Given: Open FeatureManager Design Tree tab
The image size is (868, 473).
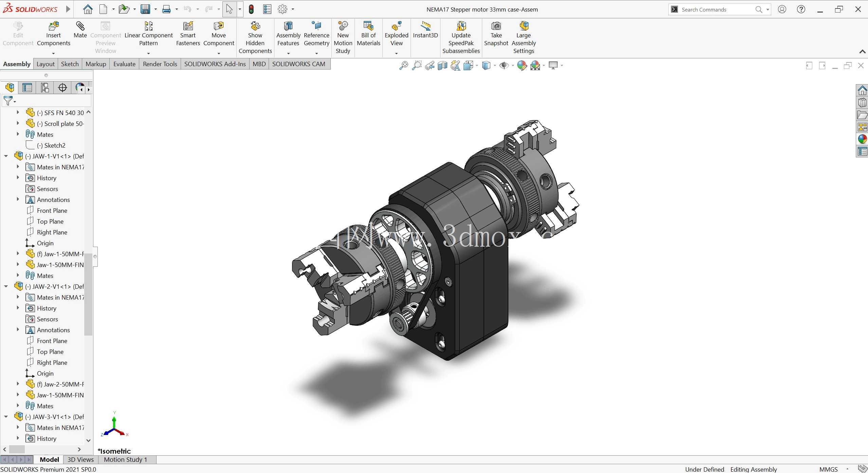Looking at the screenshot, I should (10, 88).
